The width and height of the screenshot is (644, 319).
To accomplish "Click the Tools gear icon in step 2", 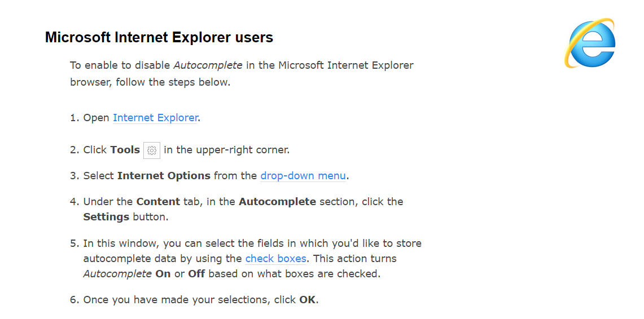I will [152, 150].
